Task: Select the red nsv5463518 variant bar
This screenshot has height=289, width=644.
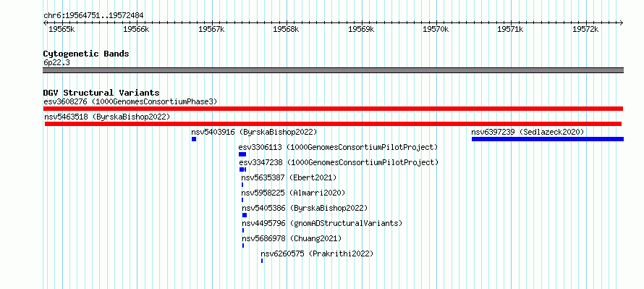Action: 333,124
